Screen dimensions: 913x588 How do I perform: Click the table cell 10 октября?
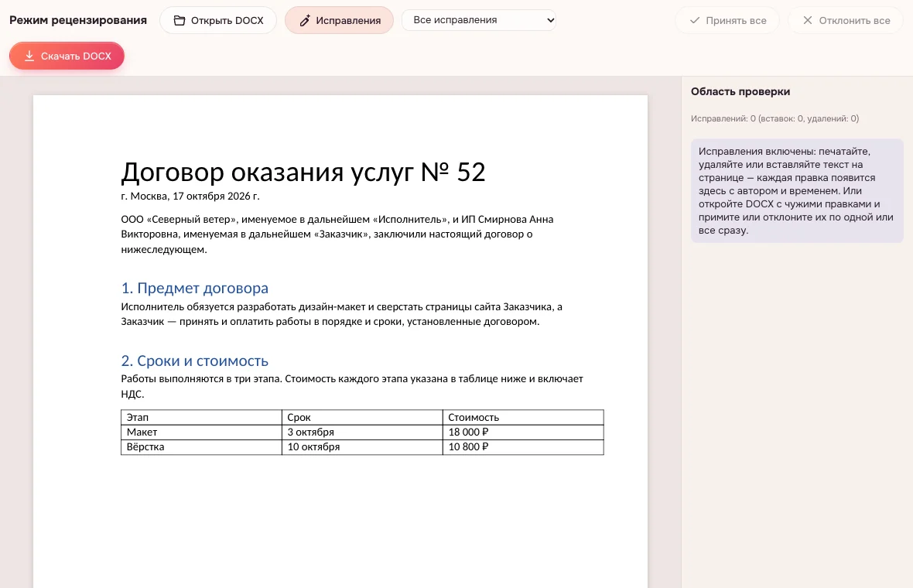(x=362, y=447)
